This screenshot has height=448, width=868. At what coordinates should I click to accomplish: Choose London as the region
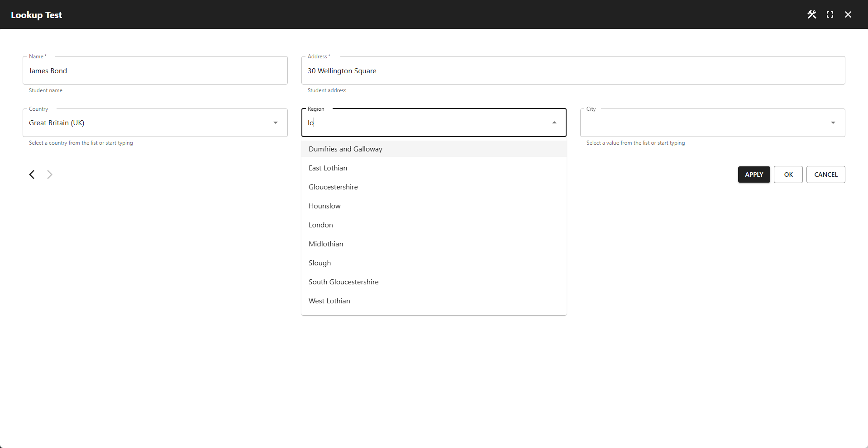(x=321, y=225)
